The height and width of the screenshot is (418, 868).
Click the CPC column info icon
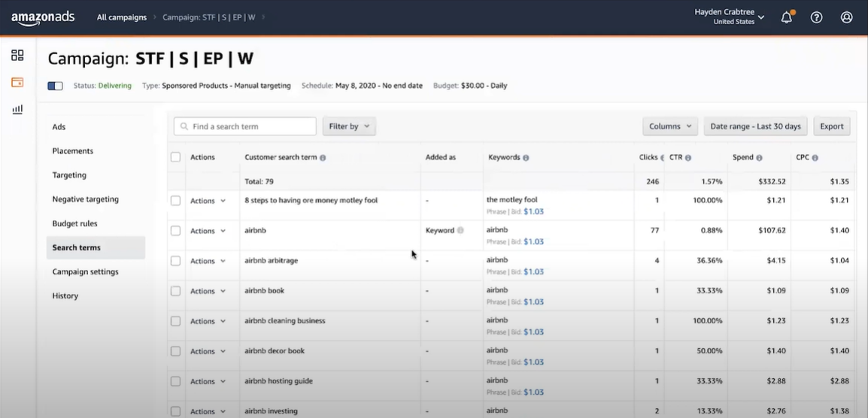coord(815,158)
